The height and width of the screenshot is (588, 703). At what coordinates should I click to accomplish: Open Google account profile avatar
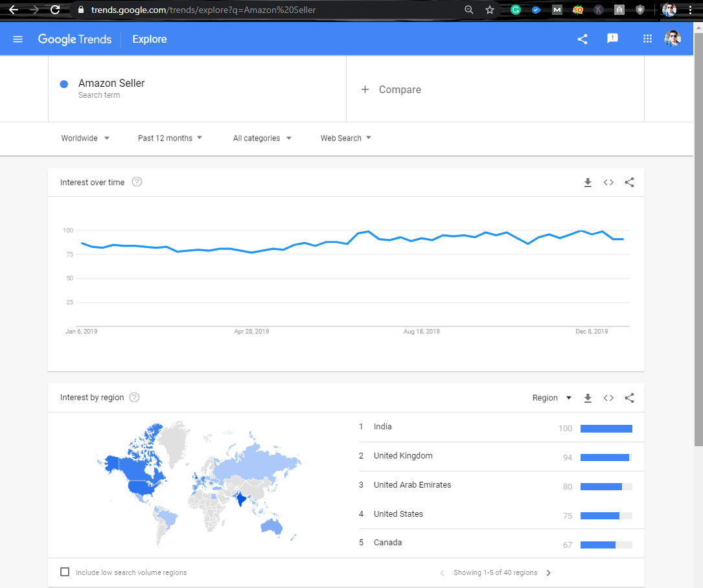pos(673,39)
